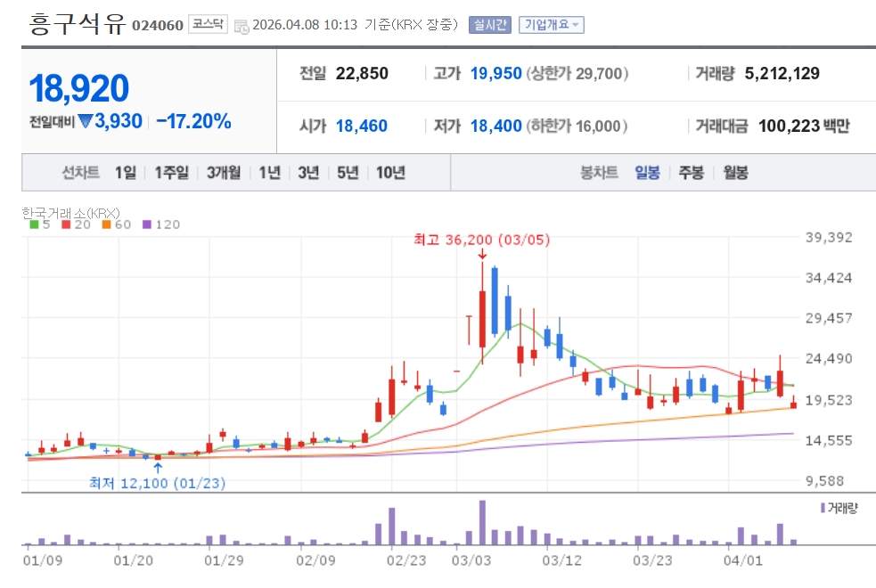Select the 1일 line chart period

pyautogui.click(x=126, y=173)
